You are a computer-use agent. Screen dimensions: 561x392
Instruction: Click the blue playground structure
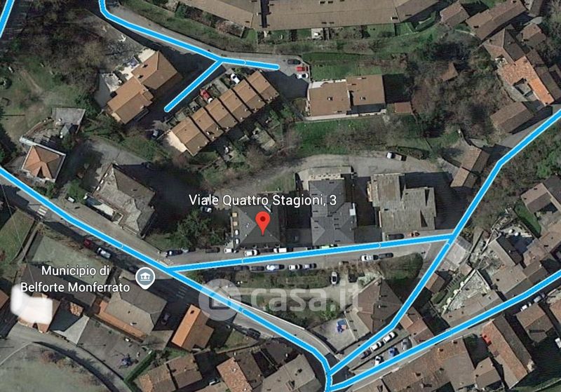(342, 325)
